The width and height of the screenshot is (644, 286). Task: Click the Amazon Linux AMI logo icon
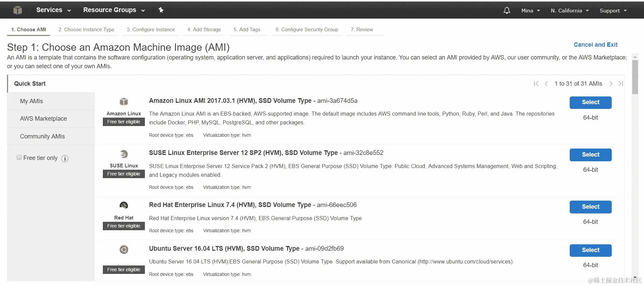tap(124, 101)
